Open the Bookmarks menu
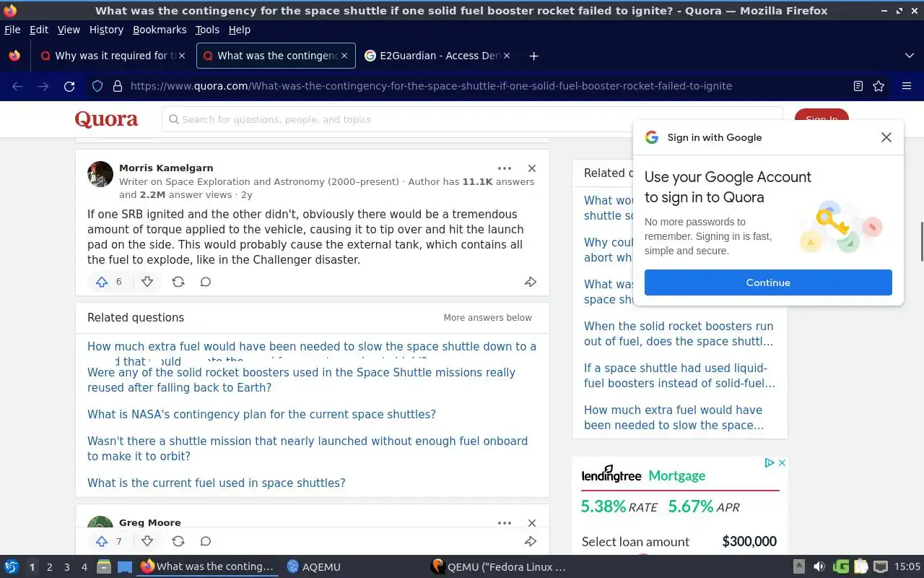Screen dimensions: 924x578 [x=160, y=30]
